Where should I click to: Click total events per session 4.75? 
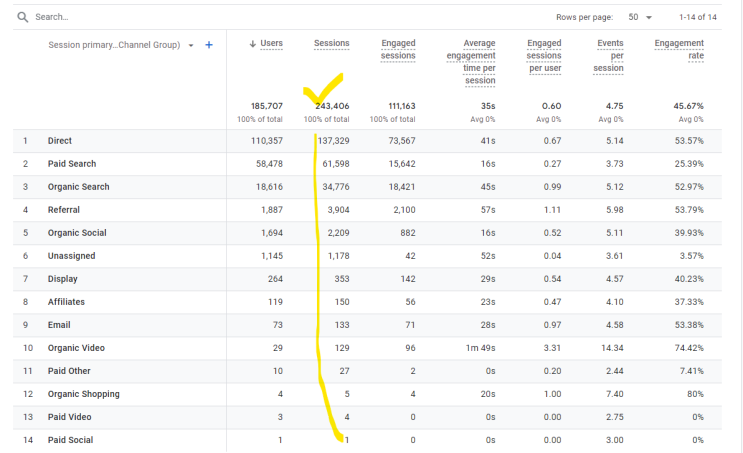tap(615, 106)
